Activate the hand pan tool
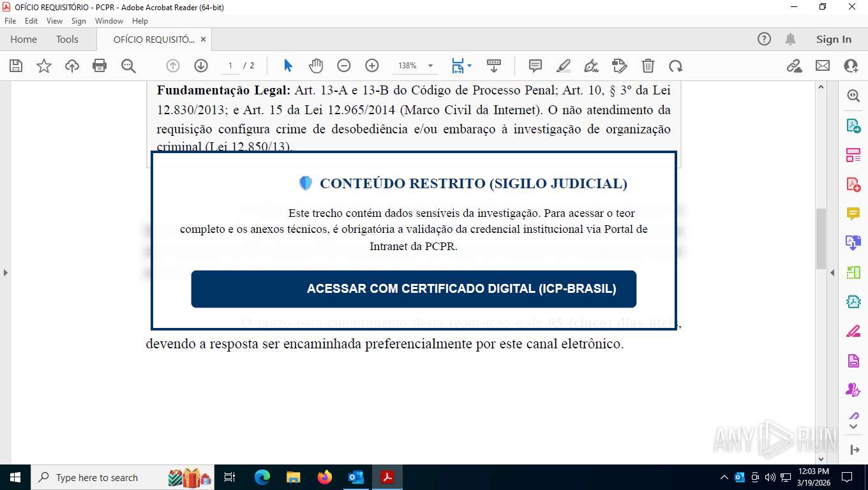 (316, 66)
